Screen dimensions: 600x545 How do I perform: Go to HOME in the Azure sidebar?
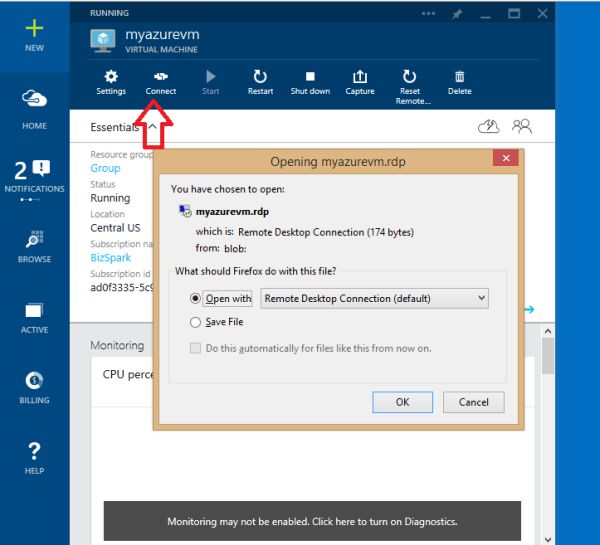[x=34, y=110]
